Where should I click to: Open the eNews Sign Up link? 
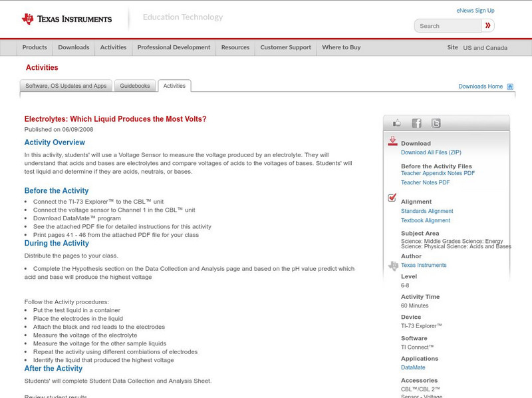pos(475,11)
